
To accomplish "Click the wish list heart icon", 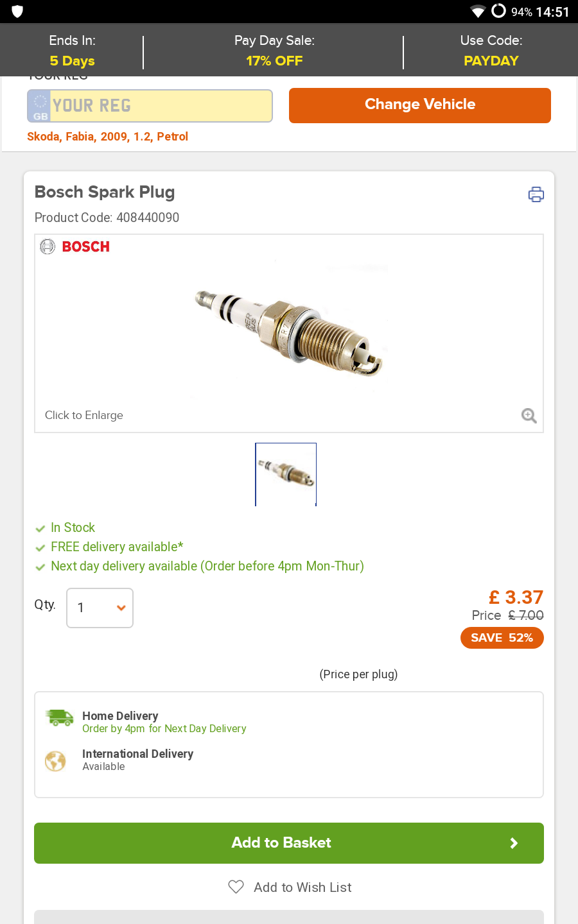I will [236, 887].
